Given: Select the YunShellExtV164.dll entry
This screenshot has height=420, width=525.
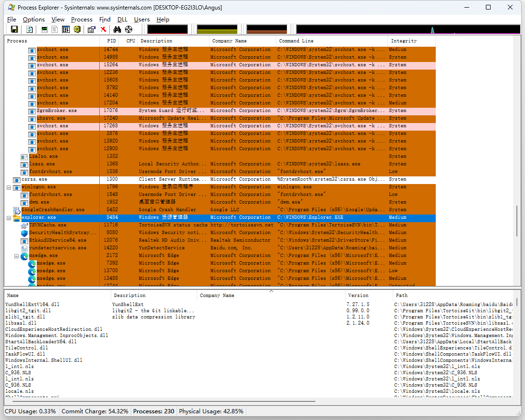Looking at the screenshot, I should [x=32, y=304].
